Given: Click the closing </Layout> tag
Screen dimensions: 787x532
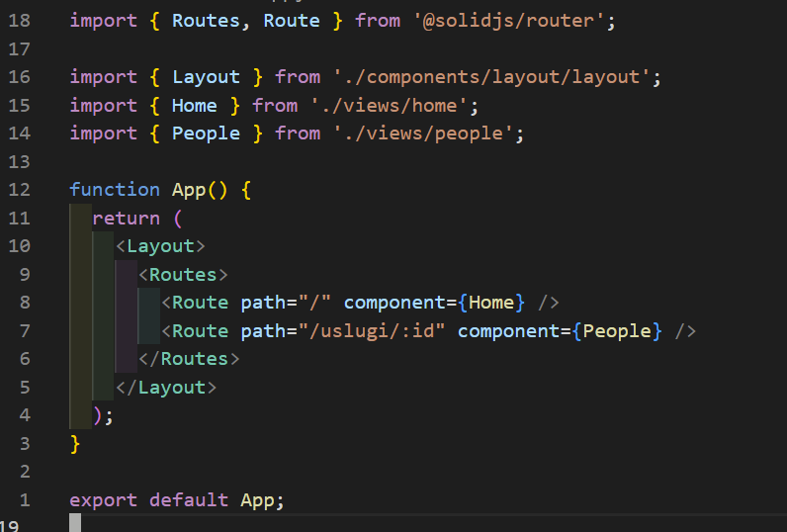Looking at the screenshot, I should pyautogui.click(x=166, y=388).
